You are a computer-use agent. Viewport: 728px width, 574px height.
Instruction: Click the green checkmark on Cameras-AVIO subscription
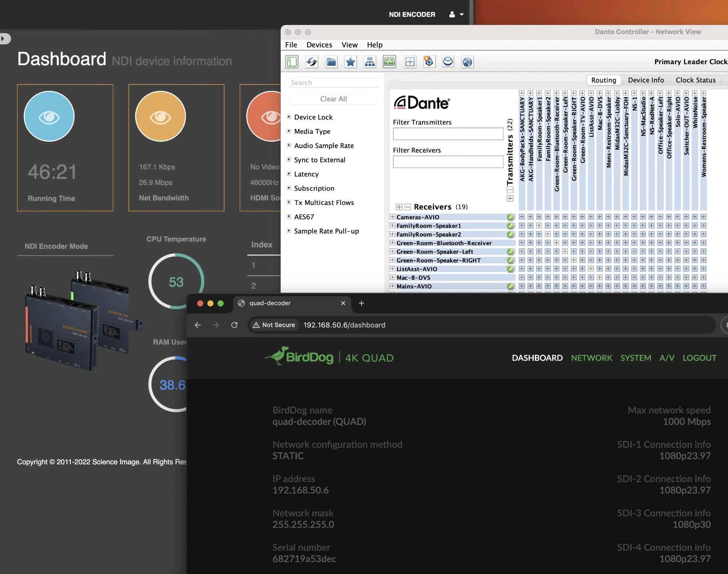click(511, 217)
